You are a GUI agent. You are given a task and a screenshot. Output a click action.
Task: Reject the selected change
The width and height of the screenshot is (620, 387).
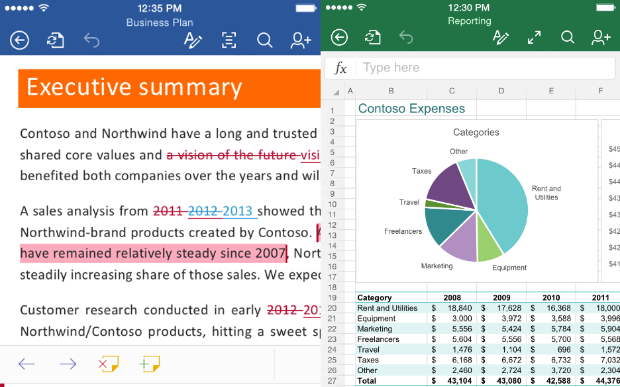108,364
